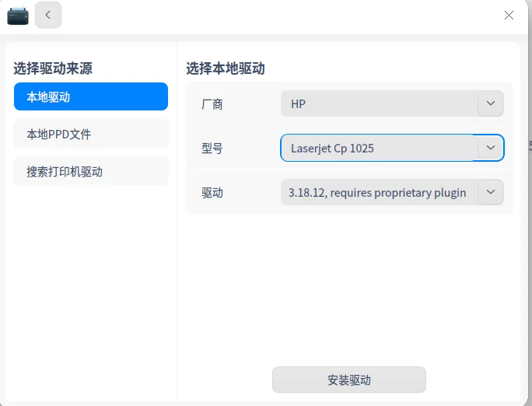Click the printer app icon in title bar

coord(18,16)
